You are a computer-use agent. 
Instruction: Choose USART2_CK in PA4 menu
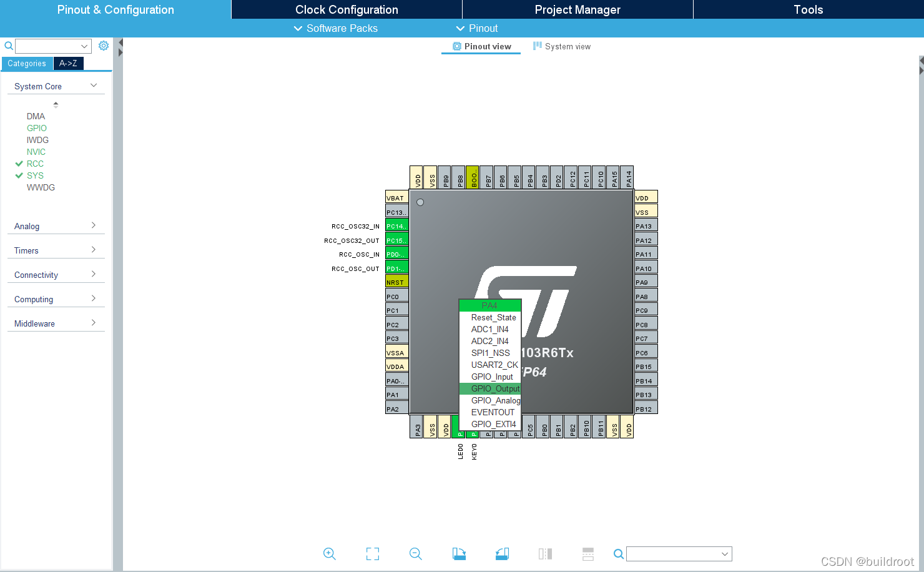point(490,365)
